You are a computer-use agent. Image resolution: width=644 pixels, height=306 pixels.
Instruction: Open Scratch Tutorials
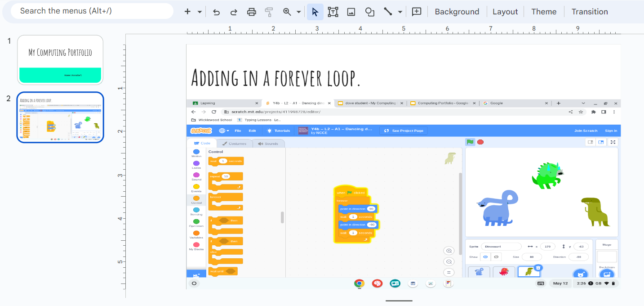pos(279,131)
